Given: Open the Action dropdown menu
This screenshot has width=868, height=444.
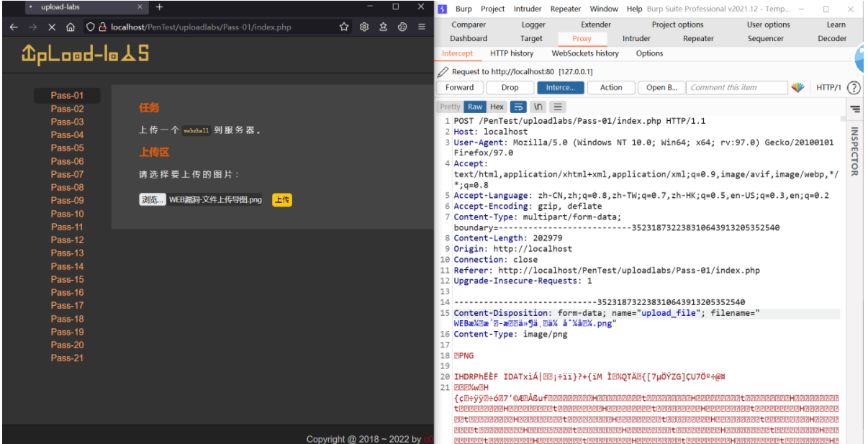Looking at the screenshot, I should (611, 88).
